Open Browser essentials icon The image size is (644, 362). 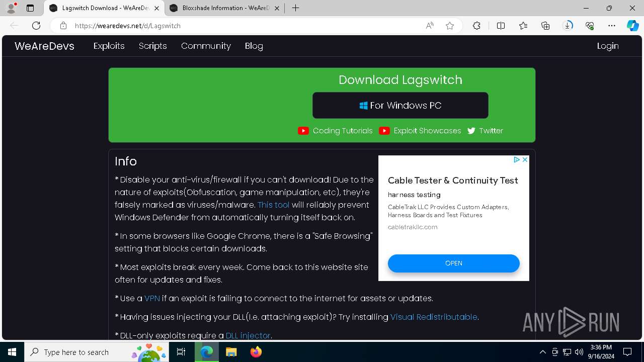(590, 26)
